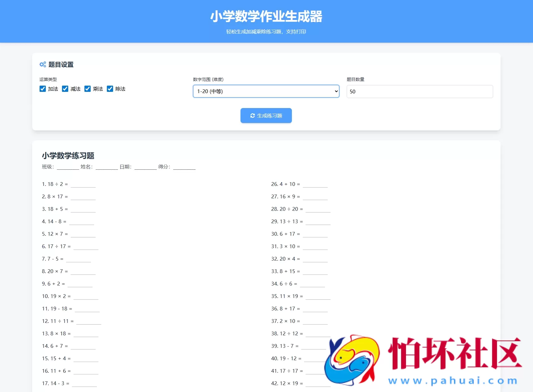The width and height of the screenshot is (533, 392).
Task: Disable the 减法 operation
Action: (65, 89)
